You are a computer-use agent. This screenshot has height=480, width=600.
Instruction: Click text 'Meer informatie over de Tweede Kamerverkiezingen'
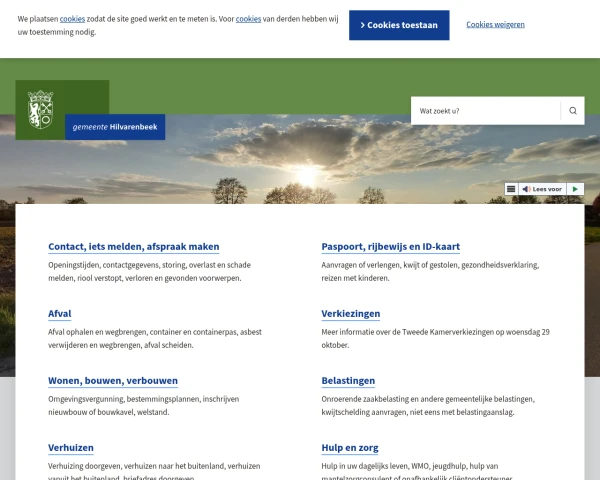coord(408,332)
